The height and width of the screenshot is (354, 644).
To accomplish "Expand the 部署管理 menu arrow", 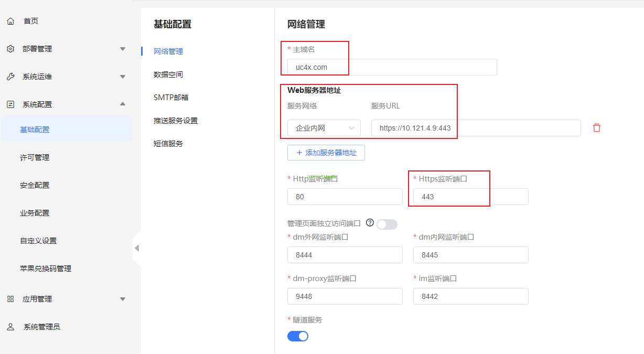I will (123, 49).
